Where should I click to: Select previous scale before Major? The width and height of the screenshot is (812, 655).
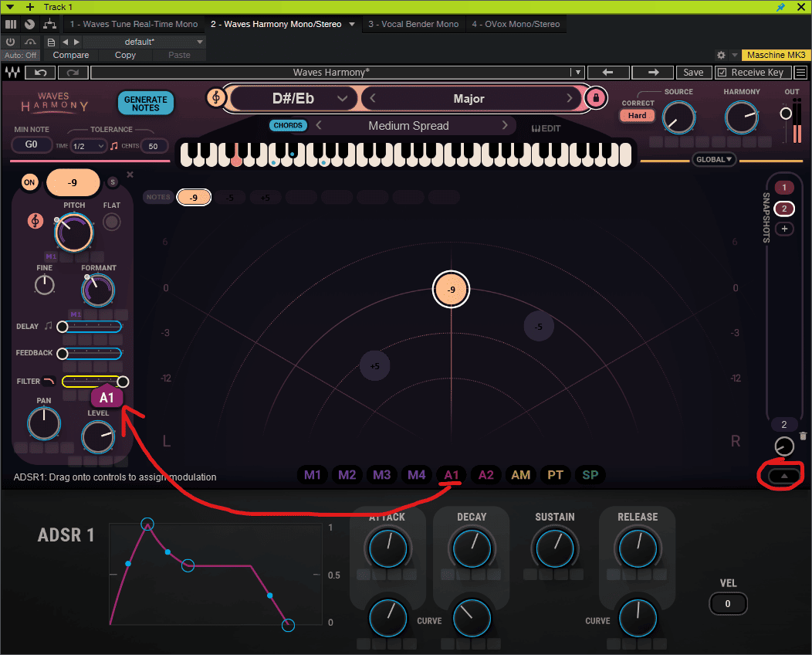tap(372, 98)
